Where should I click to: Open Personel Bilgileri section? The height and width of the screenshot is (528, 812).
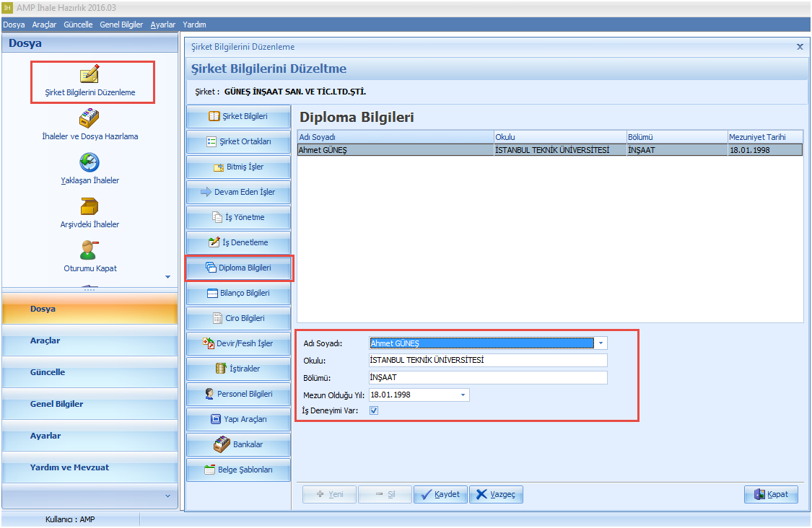(x=239, y=394)
